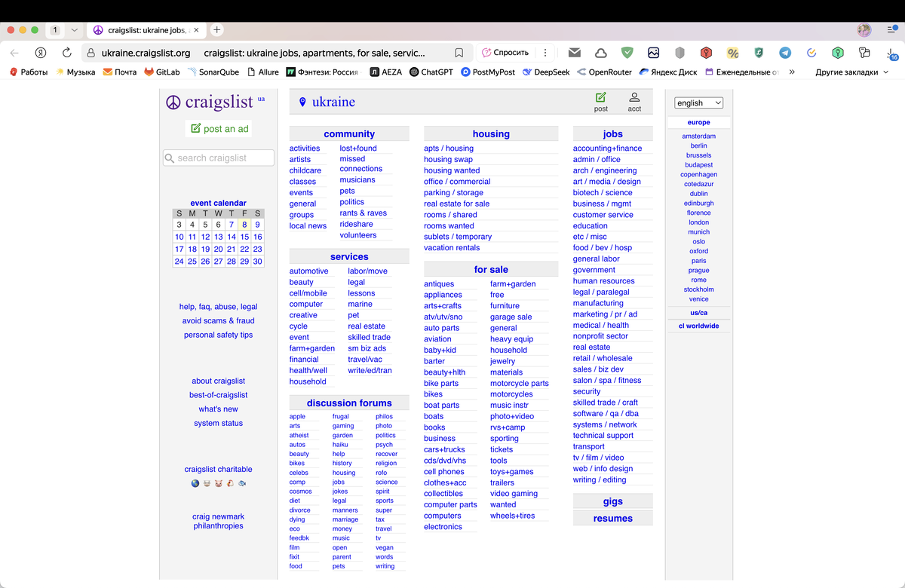Click the browser back arrow
905x588 pixels.
tap(14, 53)
